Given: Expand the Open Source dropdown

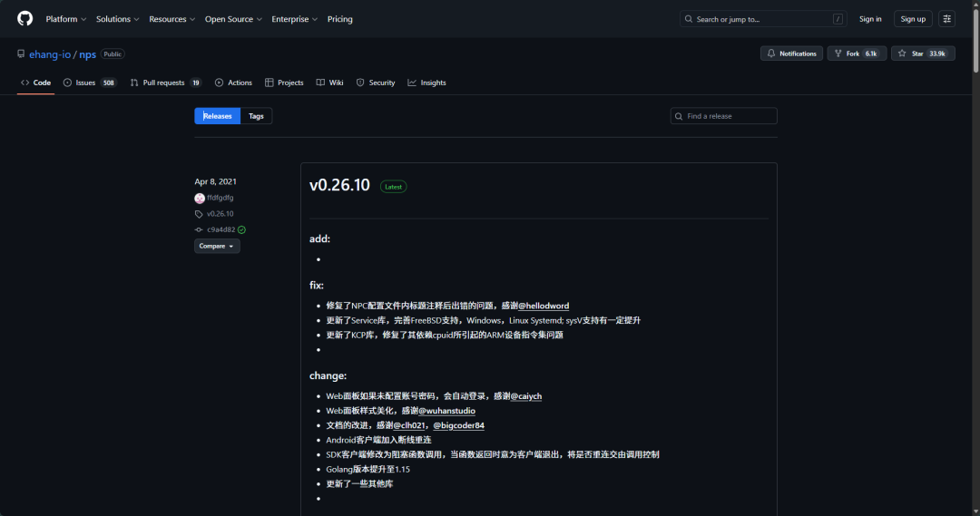Looking at the screenshot, I should click(x=232, y=19).
